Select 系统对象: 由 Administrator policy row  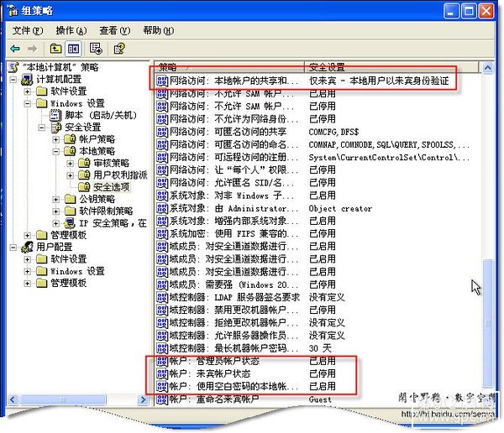pos(265,208)
